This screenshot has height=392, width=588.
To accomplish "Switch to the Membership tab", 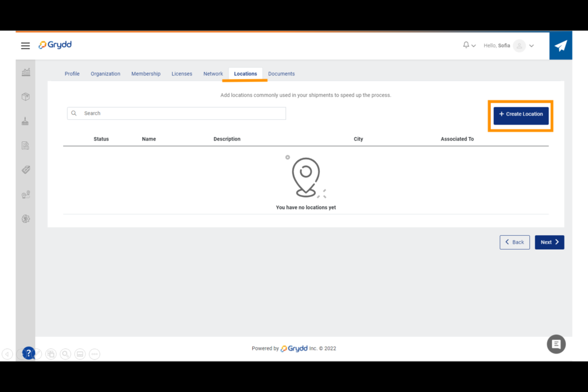I will pyautogui.click(x=146, y=74).
